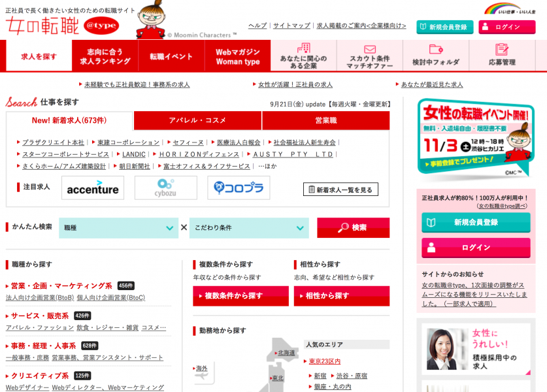This screenshot has height=392, width=547.
Task: Click the header 新規会員登録 button
Action: [x=445, y=27]
